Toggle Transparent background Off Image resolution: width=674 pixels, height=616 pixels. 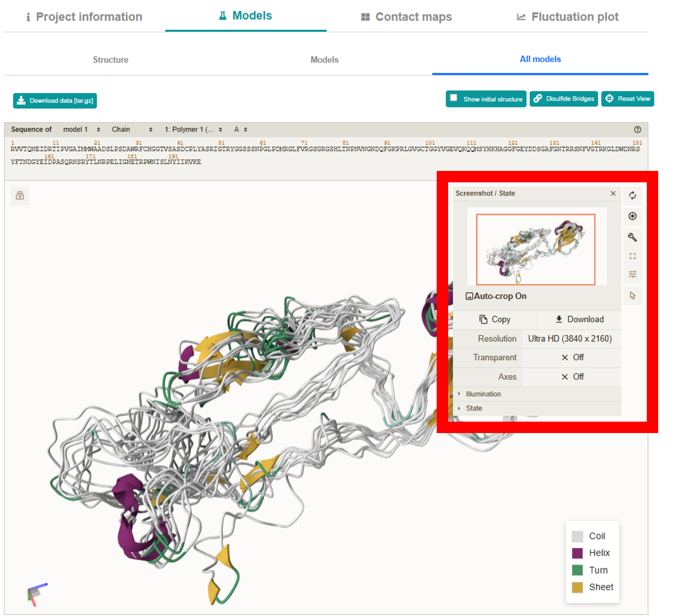(x=571, y=358)
